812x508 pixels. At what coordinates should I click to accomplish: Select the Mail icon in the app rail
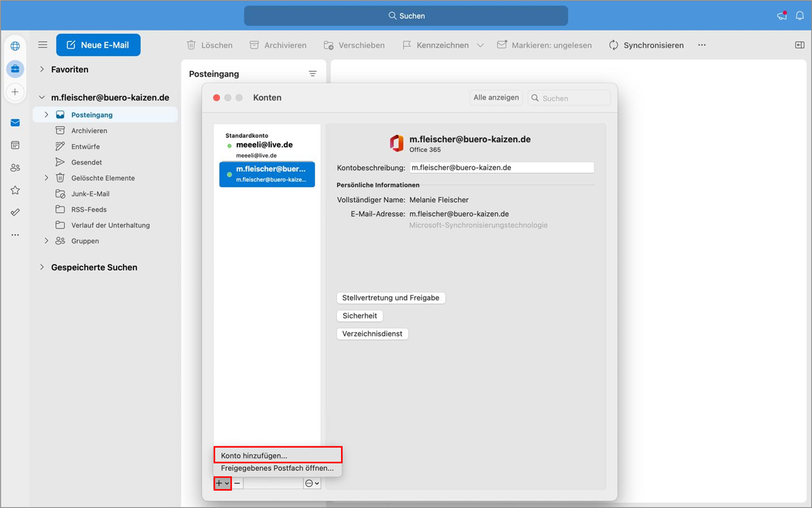(x=15, y=122)
